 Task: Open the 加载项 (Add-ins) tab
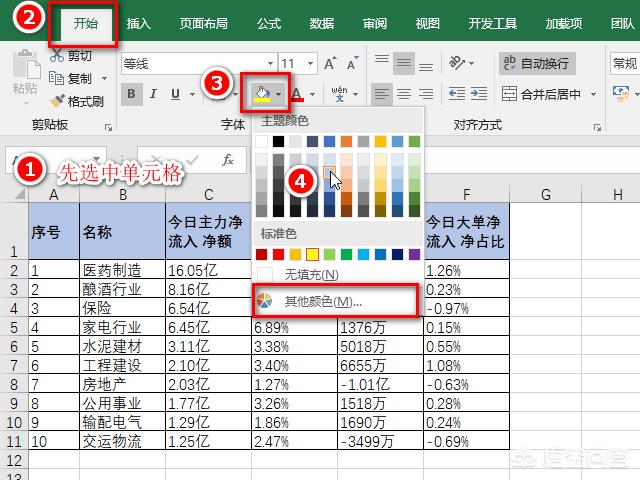564,24
